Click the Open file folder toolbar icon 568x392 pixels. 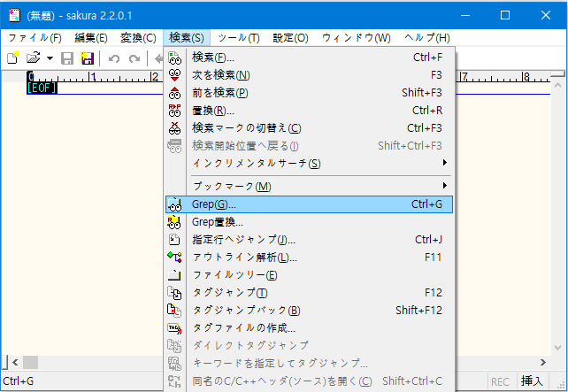click(x=34, y=58)
